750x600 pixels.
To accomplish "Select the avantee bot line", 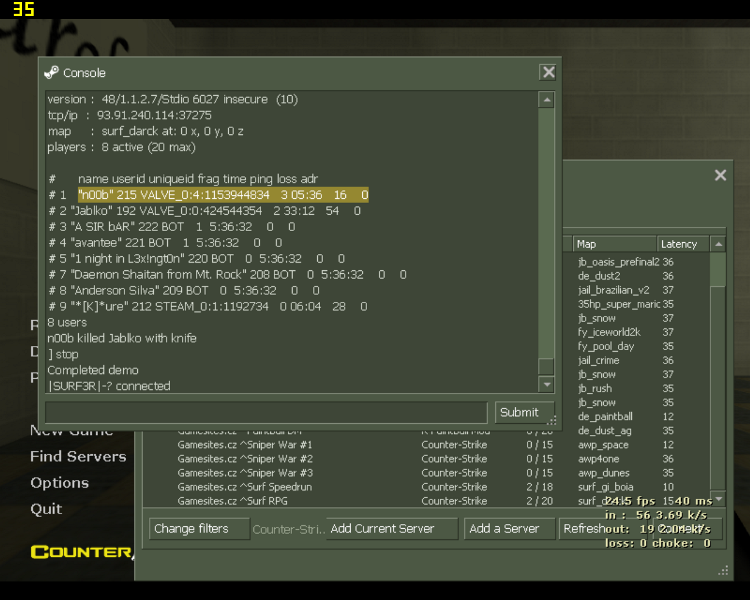I will pos(165,243).
